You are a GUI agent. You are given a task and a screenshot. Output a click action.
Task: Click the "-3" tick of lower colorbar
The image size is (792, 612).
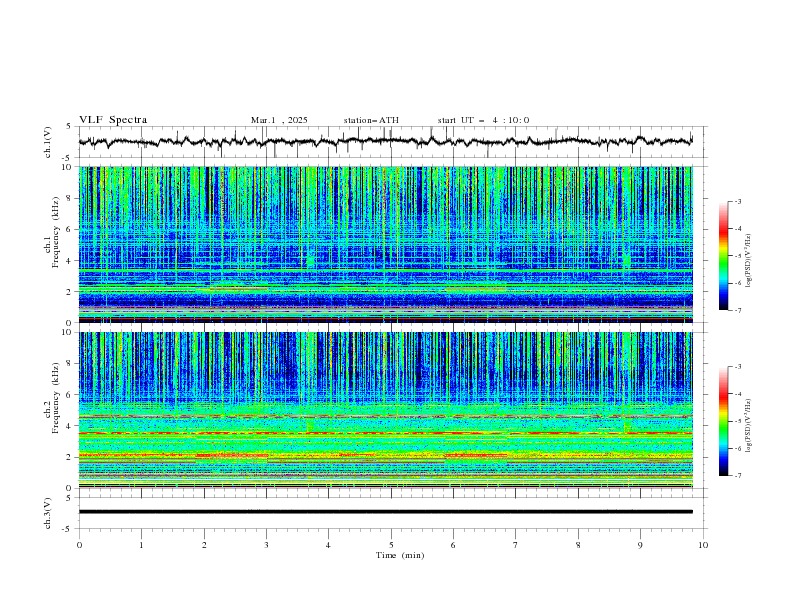[737, 367]
